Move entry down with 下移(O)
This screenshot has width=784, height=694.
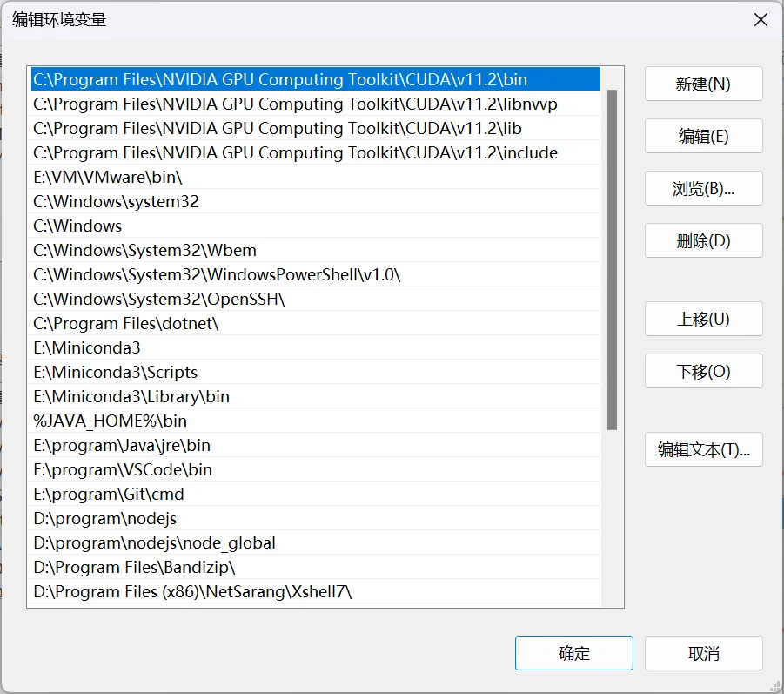703,372
